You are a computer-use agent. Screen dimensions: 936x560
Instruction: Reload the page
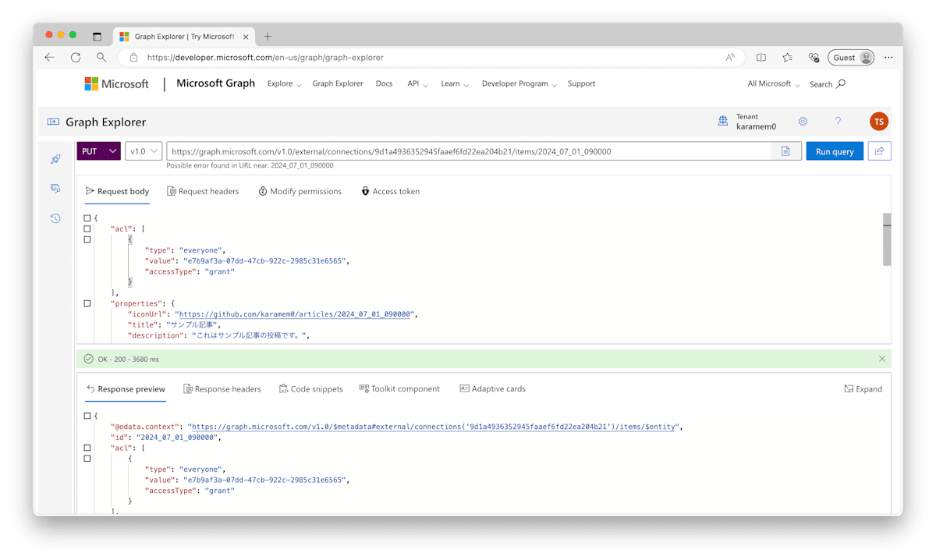point(76,57)
